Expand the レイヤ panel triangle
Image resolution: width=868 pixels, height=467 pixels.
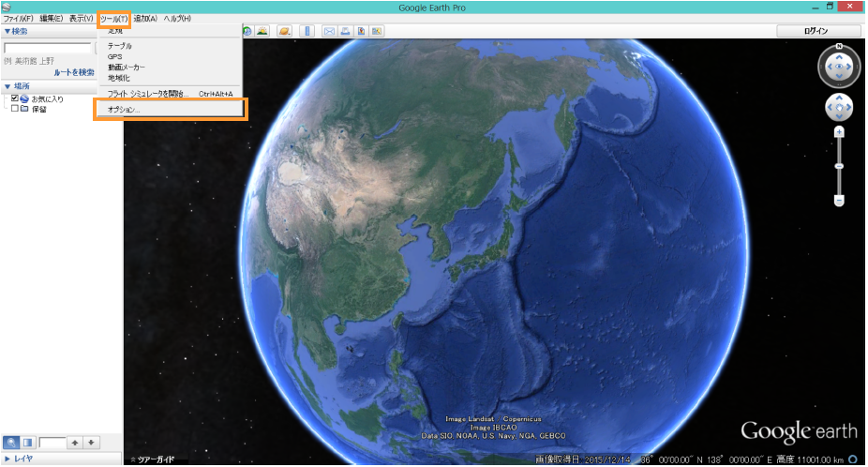pyautogui.click(x=7, y=459)
